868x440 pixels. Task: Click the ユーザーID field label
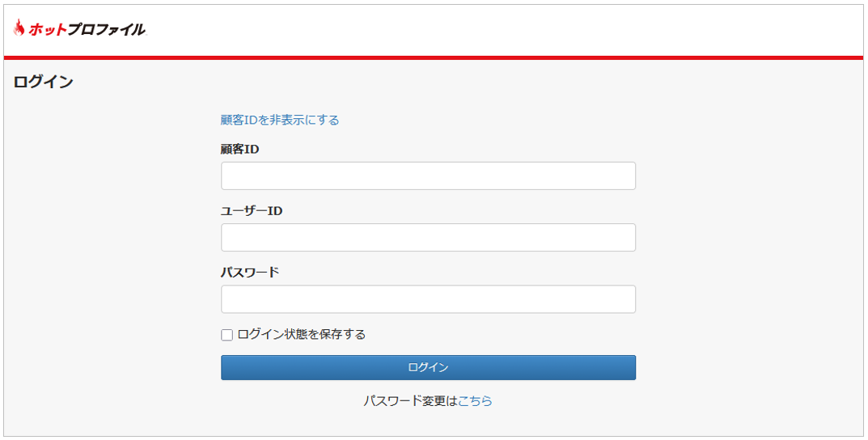(x=252, y=210)
